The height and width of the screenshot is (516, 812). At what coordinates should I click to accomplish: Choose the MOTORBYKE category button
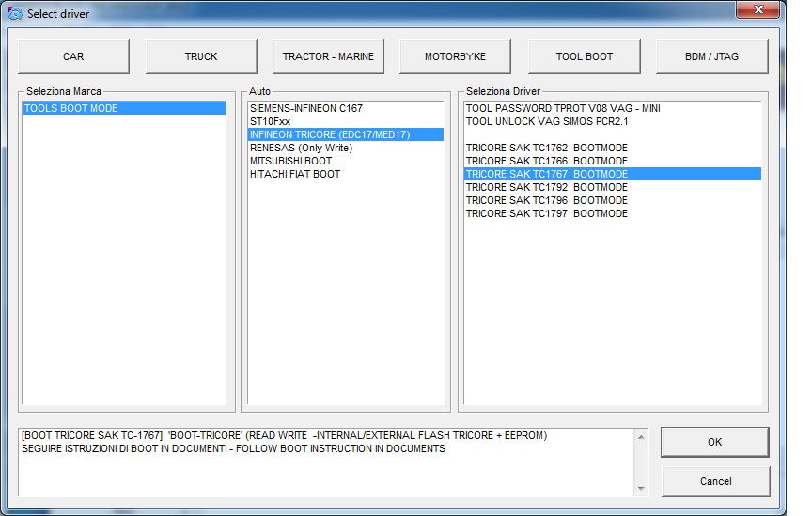tap(455, 56)
